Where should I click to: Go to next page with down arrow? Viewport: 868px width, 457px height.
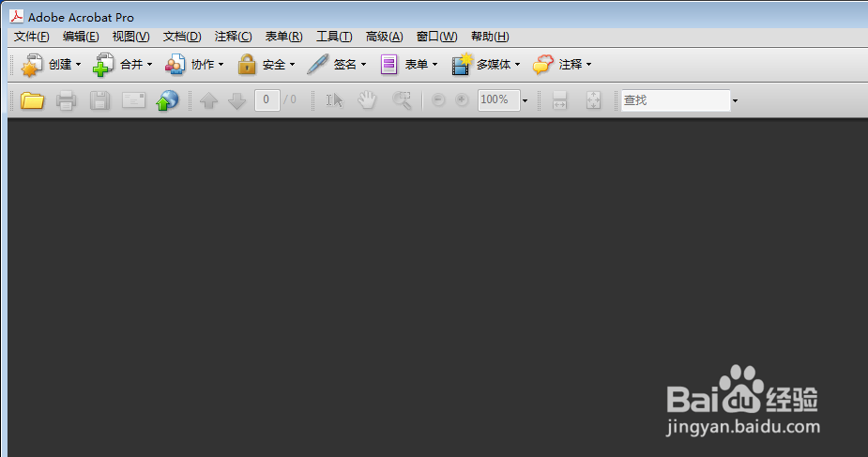pos(236,100)
